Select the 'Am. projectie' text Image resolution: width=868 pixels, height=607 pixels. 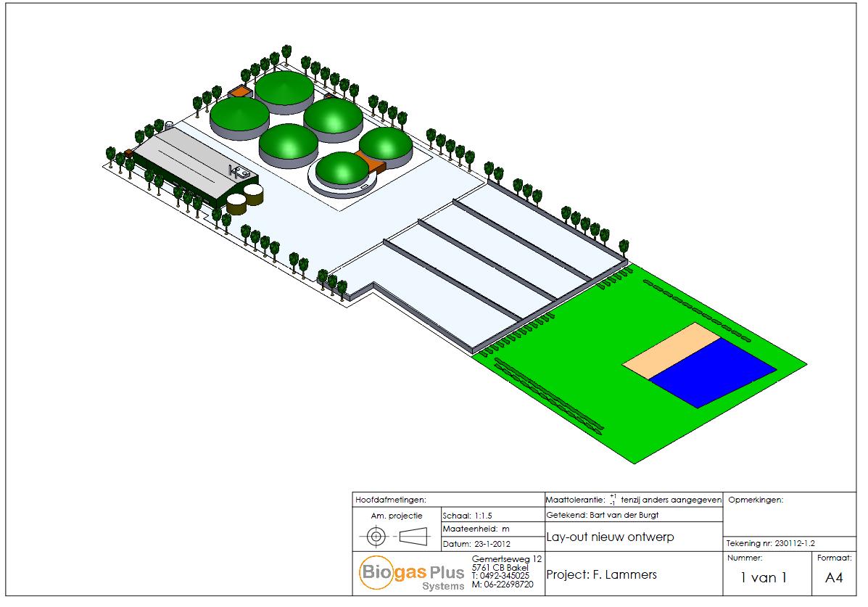coord(397,516)
